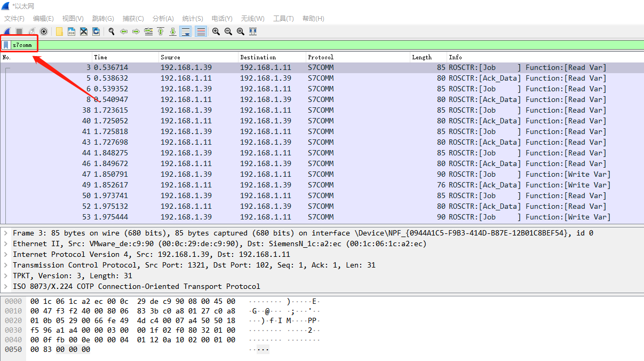Click the zoom in icon
The height and width of the screenshot is (361, 644).
tap(216, 32)
